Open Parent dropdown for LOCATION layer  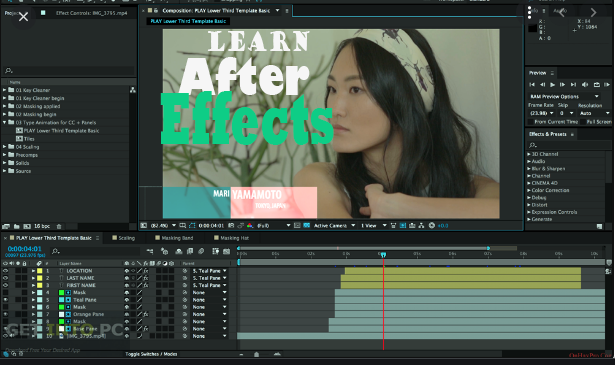click(x=209, y=271)
